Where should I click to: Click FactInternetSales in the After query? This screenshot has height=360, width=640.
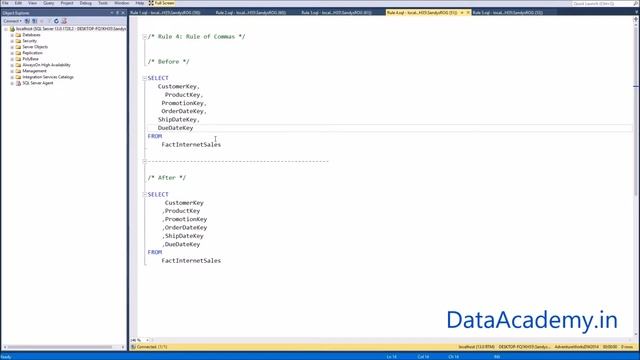click(x=191, y=260)
